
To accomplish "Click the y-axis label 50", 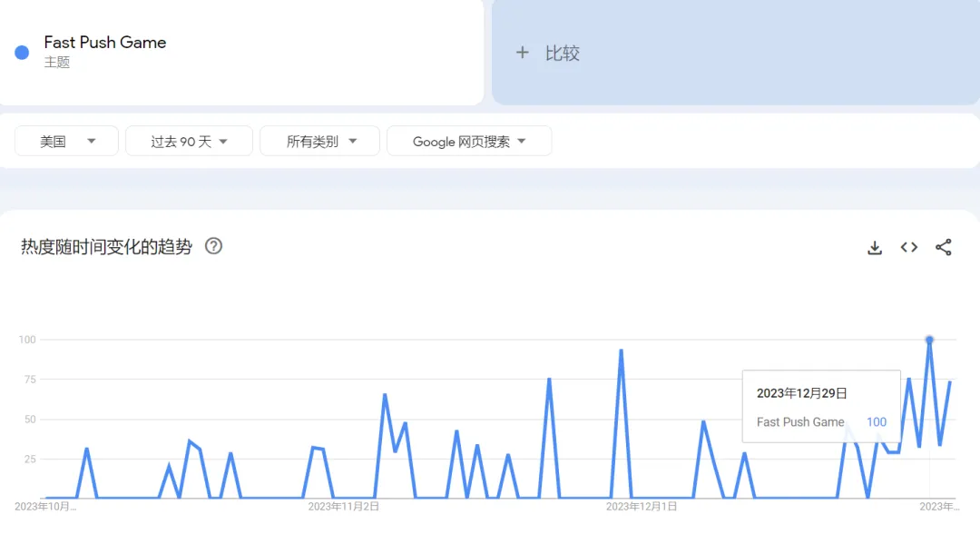I will coord(30,420).
